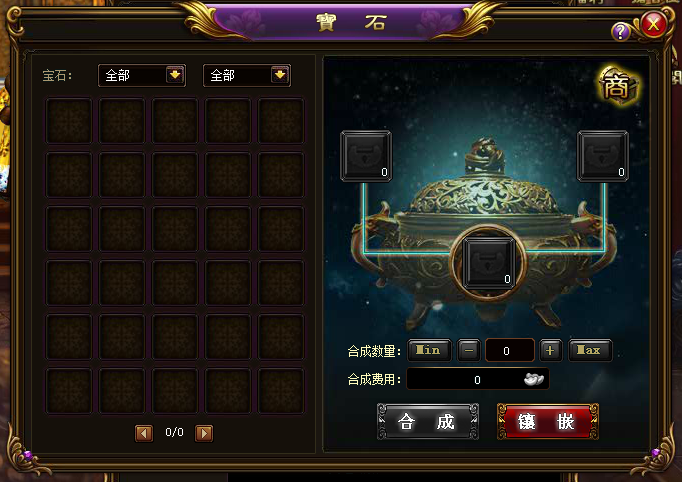Select the locked left gem slot
The image size is (682, 482).
click(366, 156)
